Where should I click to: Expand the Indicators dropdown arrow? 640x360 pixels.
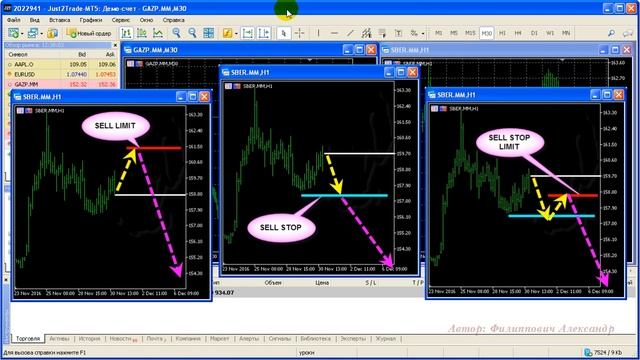click(236, 33)
